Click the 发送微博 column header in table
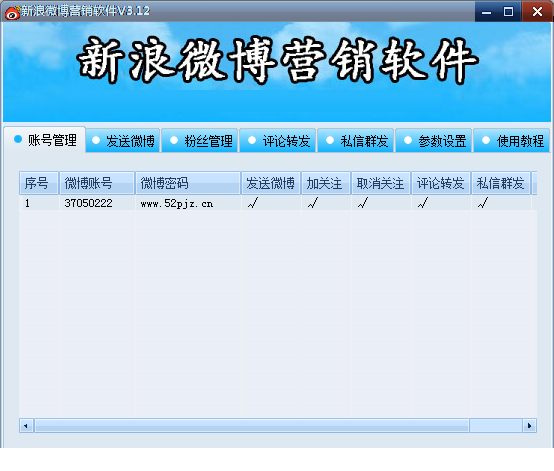 coord(271,183)
